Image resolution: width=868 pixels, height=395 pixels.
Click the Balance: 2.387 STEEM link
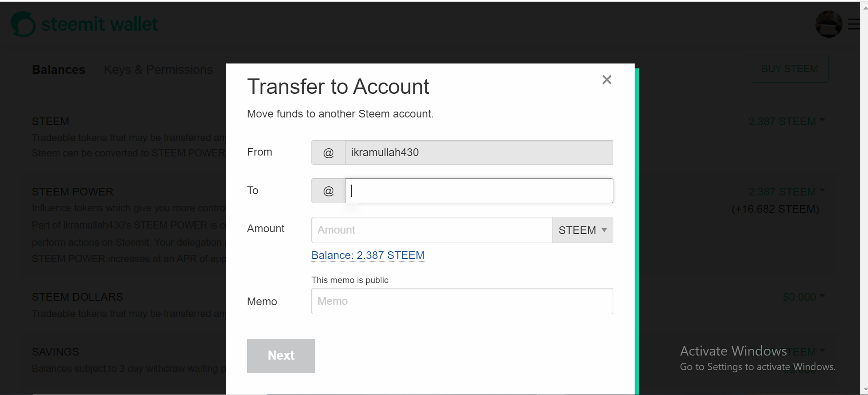(368, 255)
